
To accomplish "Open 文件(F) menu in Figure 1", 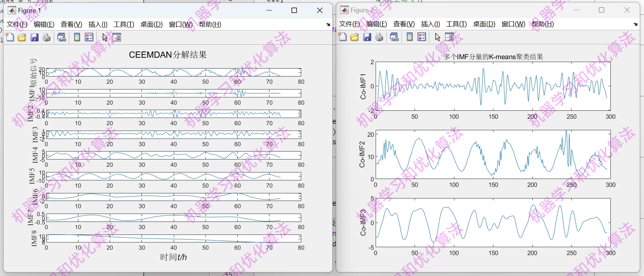I will (x=17, y=25).
